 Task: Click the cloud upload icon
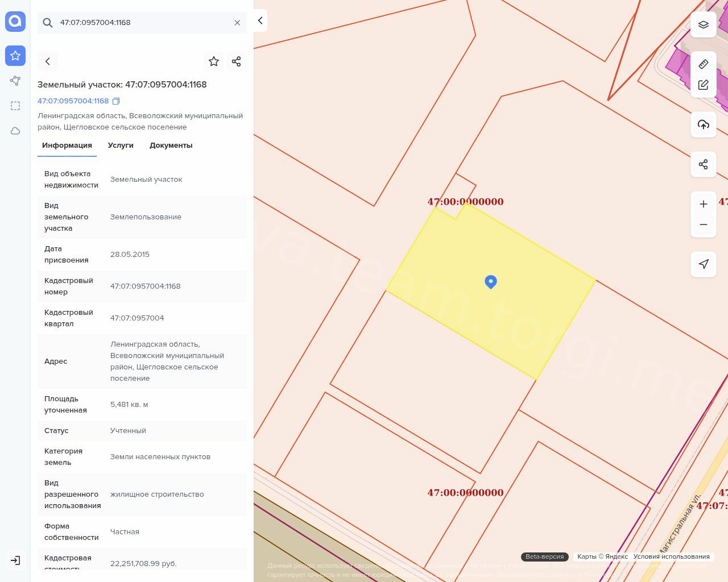703,124
